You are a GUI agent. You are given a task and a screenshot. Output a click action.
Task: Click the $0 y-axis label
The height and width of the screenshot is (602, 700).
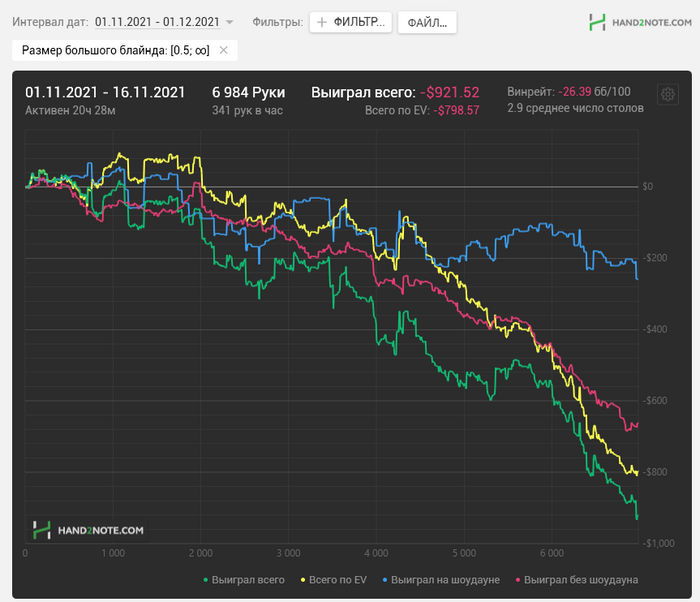click(x=647, y=186)
